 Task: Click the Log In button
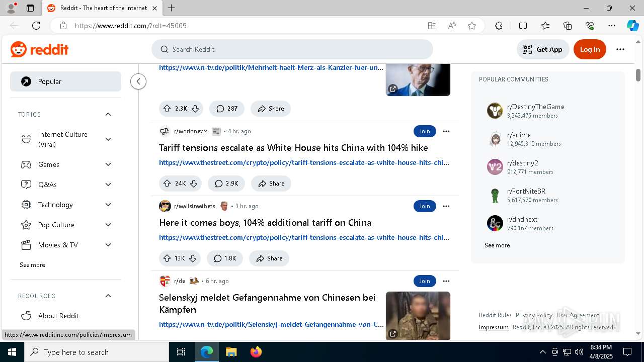(590, 49)
